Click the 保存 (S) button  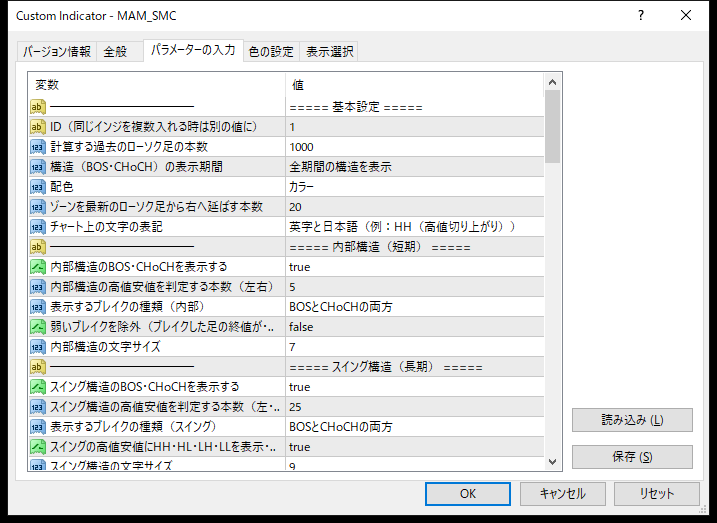632,457
